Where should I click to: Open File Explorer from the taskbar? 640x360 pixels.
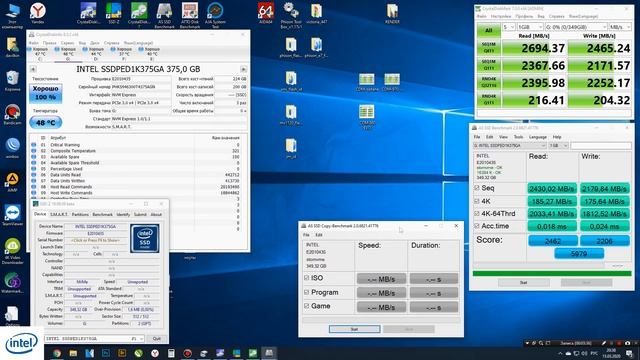pyautogui.click(x=73, y=353)
